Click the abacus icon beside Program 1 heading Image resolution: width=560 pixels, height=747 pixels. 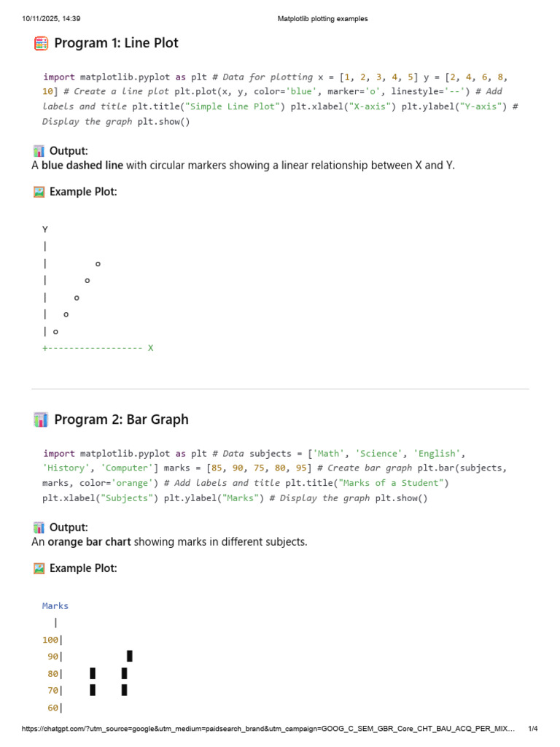(41, 44)
